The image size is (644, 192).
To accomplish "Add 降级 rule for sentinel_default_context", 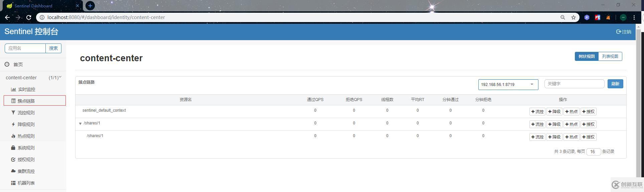I will [554, 112].
